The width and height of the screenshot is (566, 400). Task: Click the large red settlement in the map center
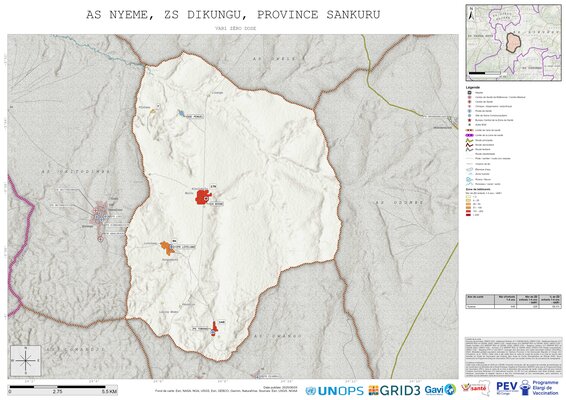[203, 197]
